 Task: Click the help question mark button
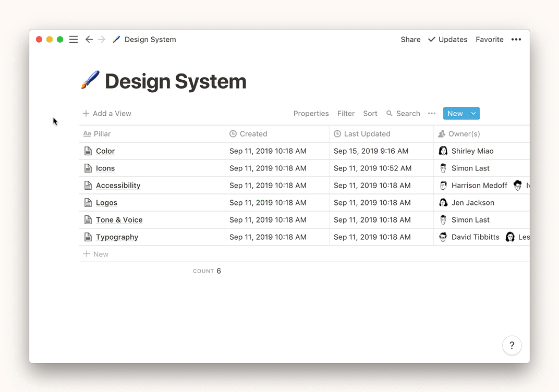point(512,345)
